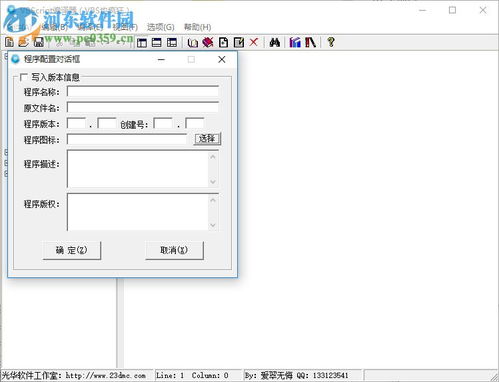Click the 取消 button
The height and width of the screenshot is (382, 499).
174,250
